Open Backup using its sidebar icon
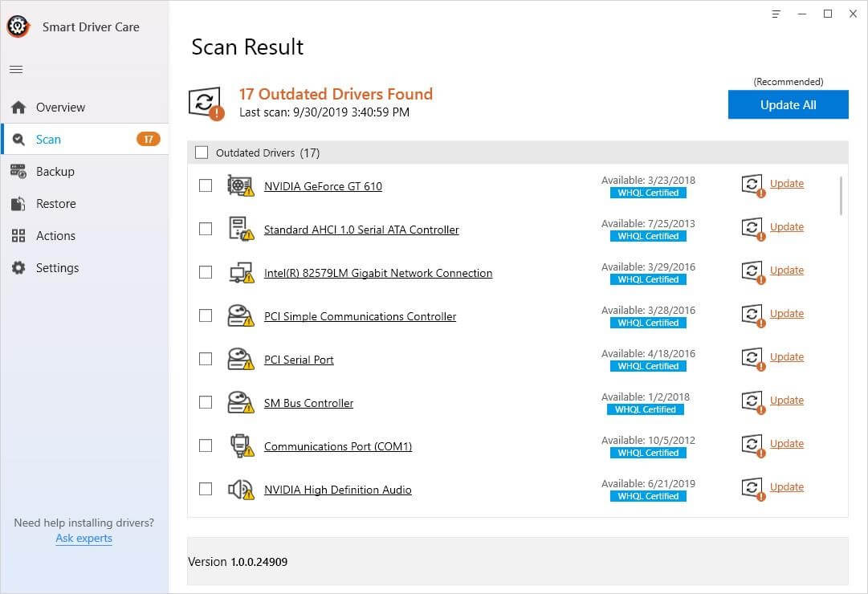The width and height of the screenshot is (868, 594). 17,171
